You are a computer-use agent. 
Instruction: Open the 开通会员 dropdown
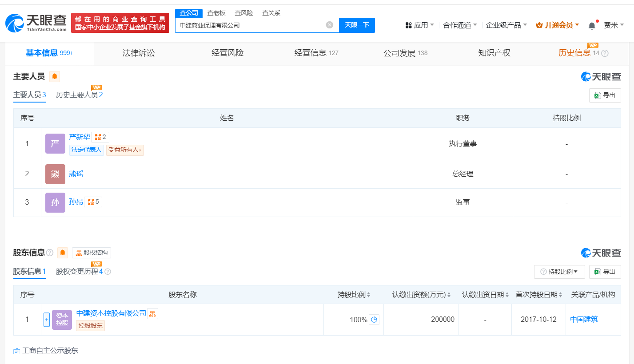[558, 25]
